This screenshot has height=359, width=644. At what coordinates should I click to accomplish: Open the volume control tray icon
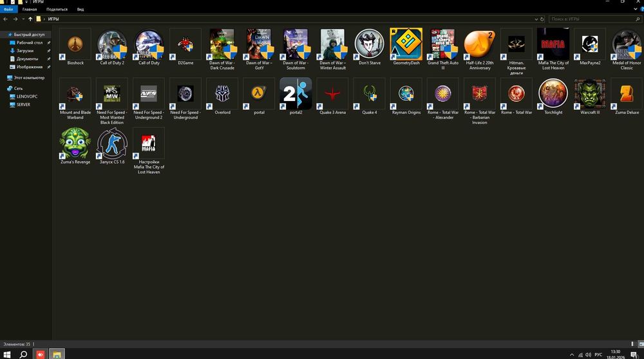coord(588,355)
